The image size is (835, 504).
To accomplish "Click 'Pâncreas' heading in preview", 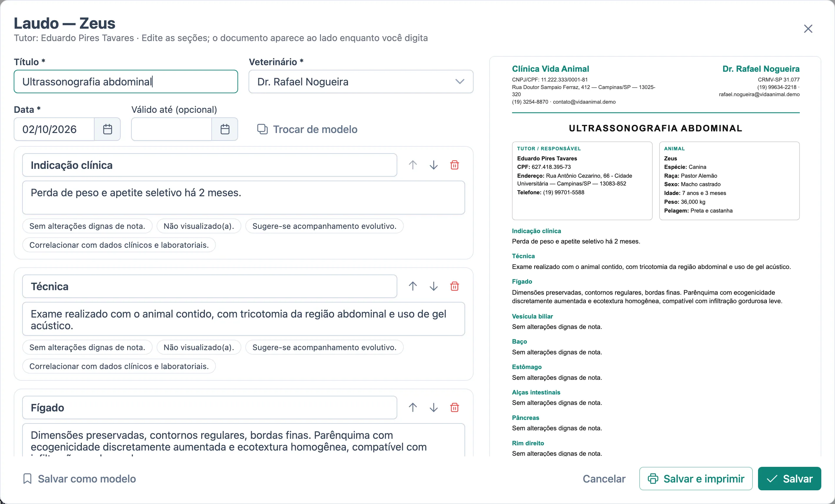I will 525,418.
